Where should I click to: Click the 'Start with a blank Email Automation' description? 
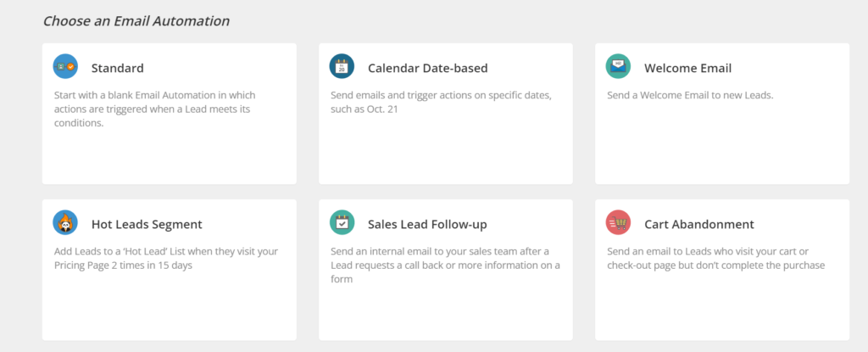155,109
